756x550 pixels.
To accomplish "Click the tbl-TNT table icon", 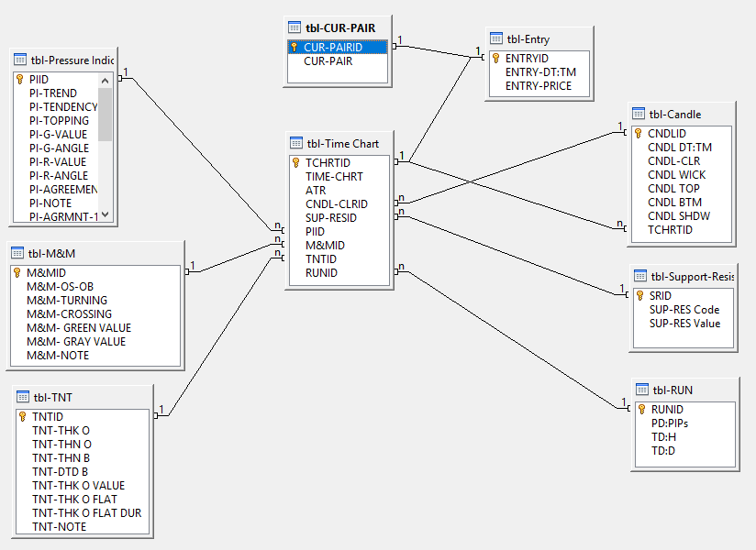I will click(23, 397).
